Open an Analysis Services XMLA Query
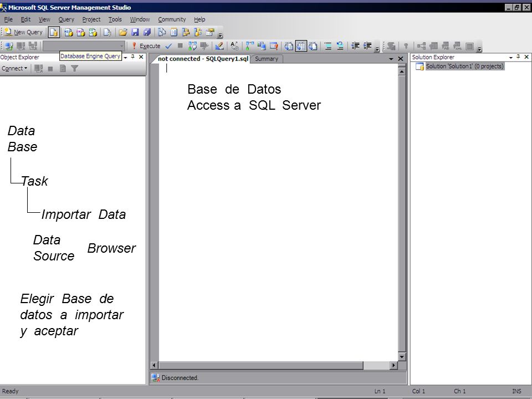The height and width of the screenshot is (399, 532). point(93,32)
